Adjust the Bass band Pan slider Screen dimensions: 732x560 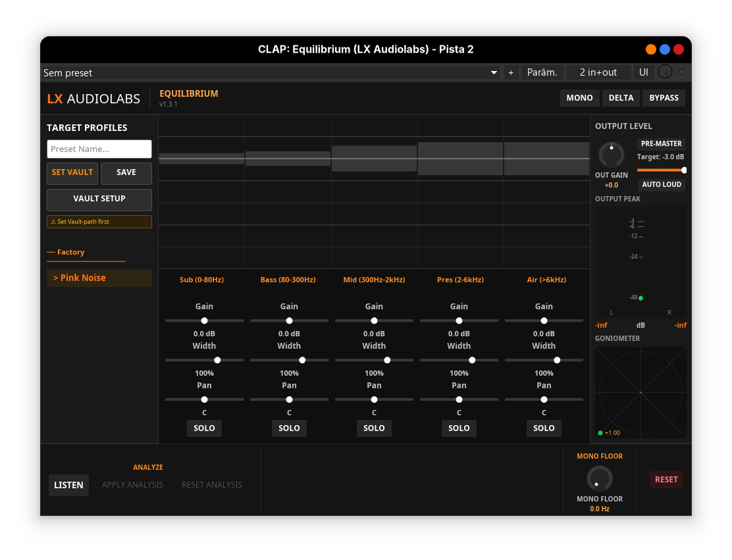click(289, 399)
